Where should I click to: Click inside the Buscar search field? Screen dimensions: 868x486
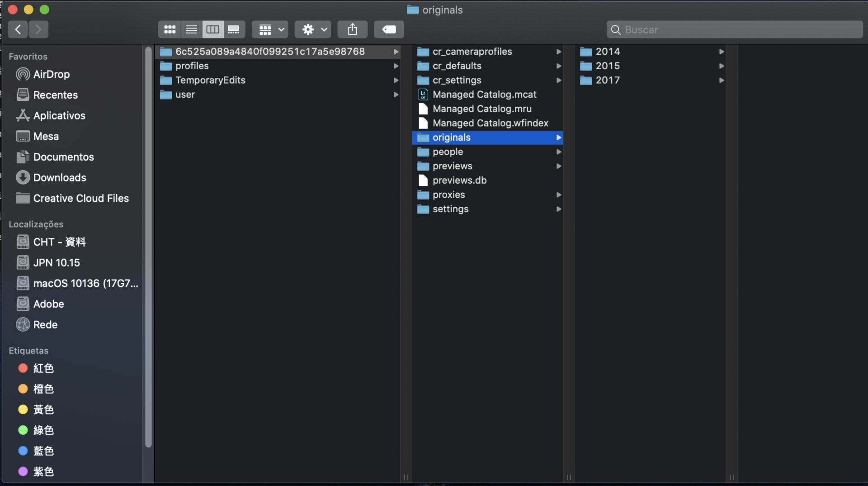point(732,29)
